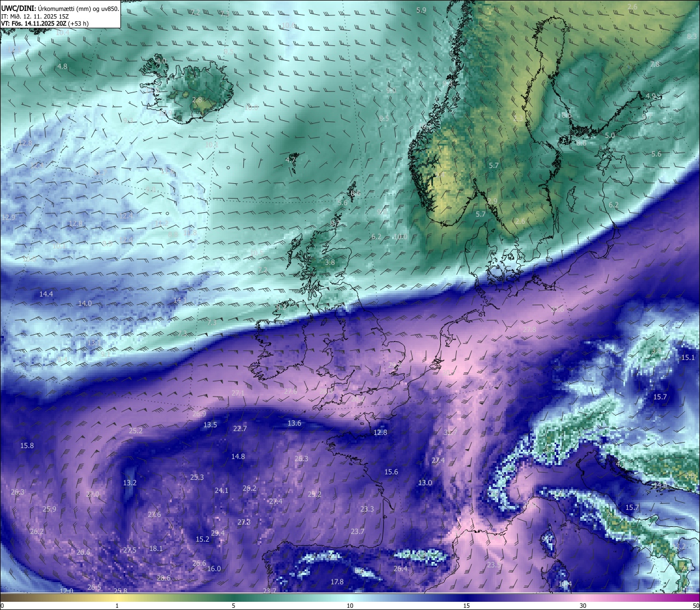Click the map value '8.5'
Screen dimensions: 700x610
pyautogui.click(x=384, y=118)
